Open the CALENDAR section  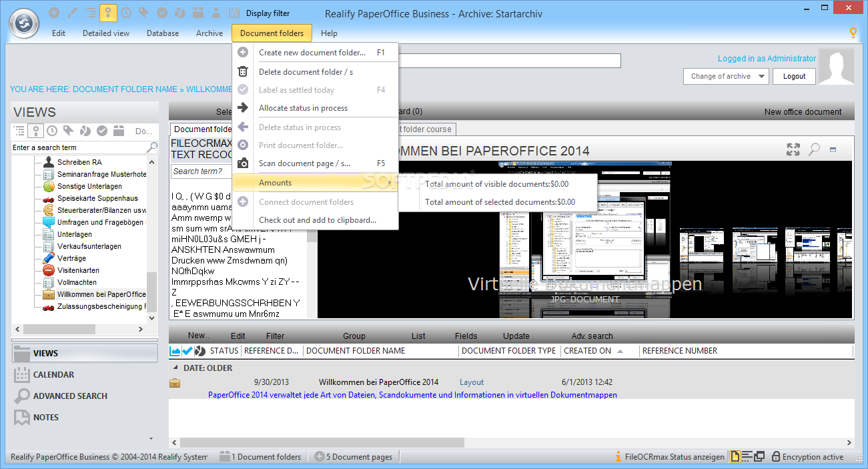click(85, 375)
